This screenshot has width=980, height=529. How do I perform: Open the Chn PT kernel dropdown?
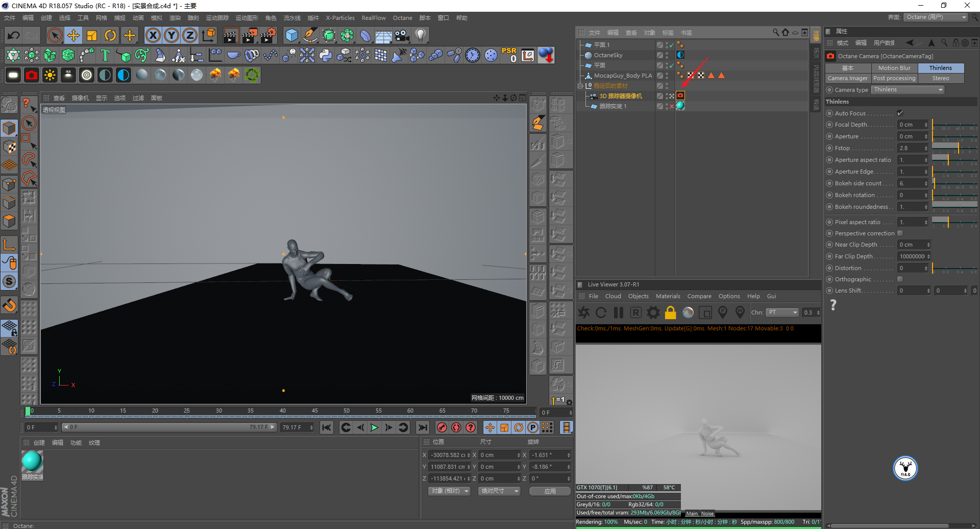coord(782,312)
